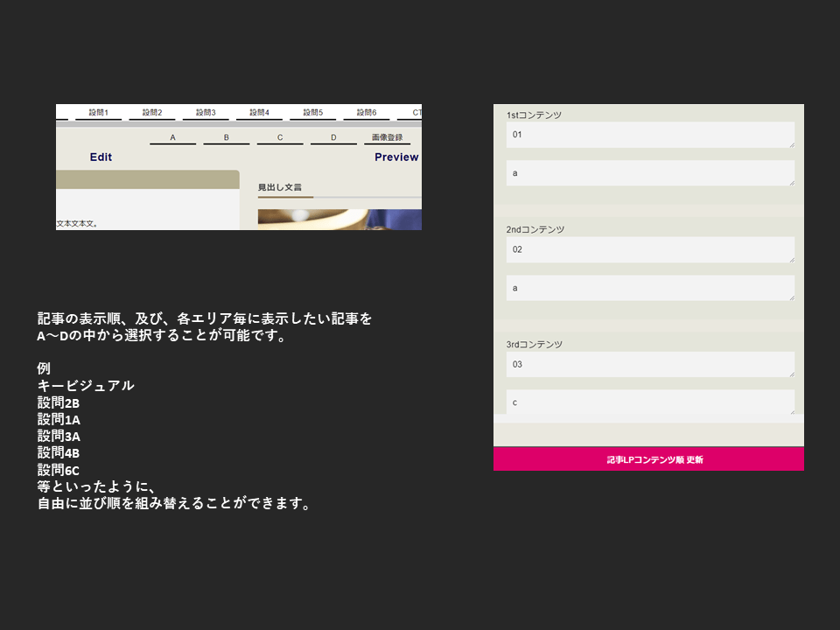Select article variant D tab

(x=333, y=138)
